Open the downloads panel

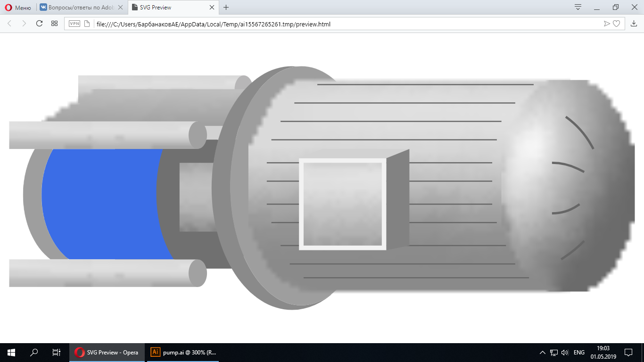click(x=634, y=24)
